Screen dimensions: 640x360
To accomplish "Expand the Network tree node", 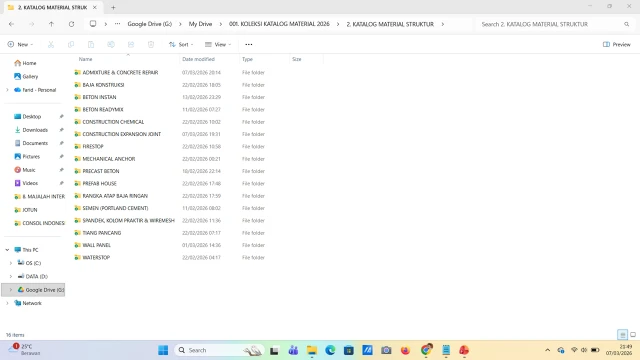I will pos(7,303).
